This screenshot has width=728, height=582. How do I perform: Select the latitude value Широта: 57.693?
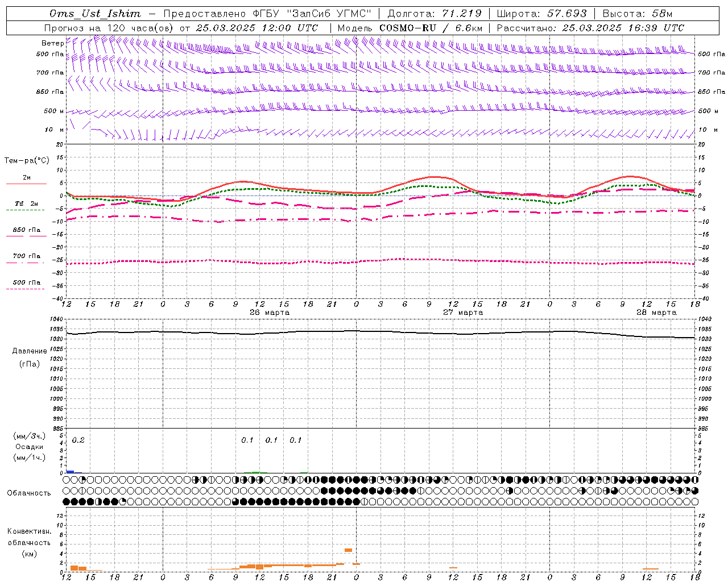click(542, 14)
